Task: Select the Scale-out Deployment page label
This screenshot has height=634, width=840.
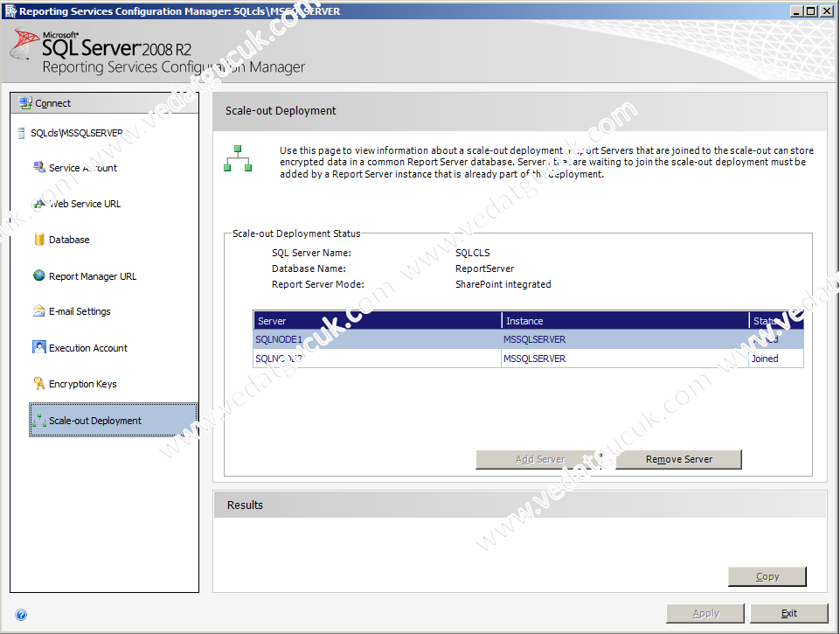Action: (95, 421)
